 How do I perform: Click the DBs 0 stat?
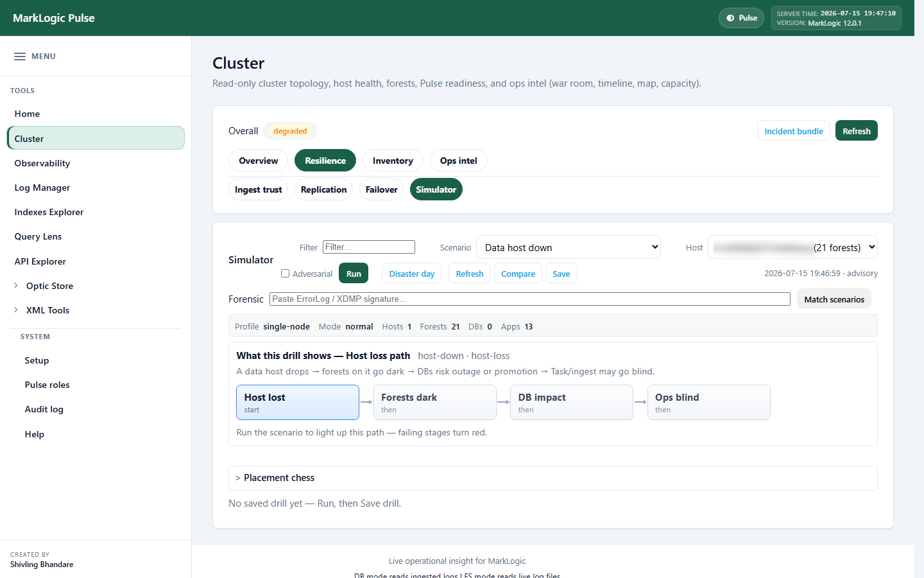[x=480, y=326]
